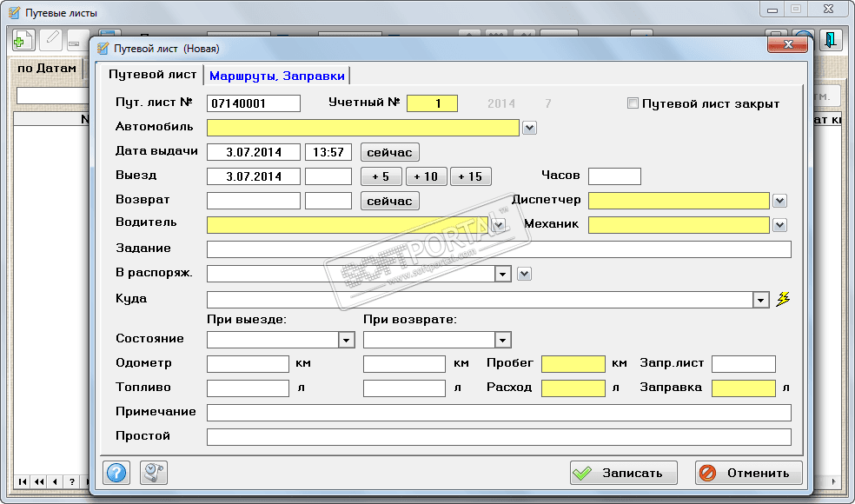Screen dimensions: 855x504
Task: Go to previous record in background navigator
Action: (x=55, y=481)
